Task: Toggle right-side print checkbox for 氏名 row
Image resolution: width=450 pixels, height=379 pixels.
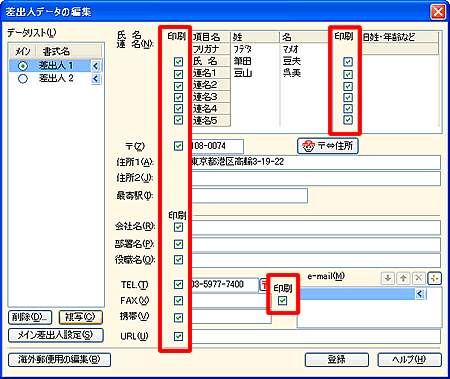Action: (348, 62)
